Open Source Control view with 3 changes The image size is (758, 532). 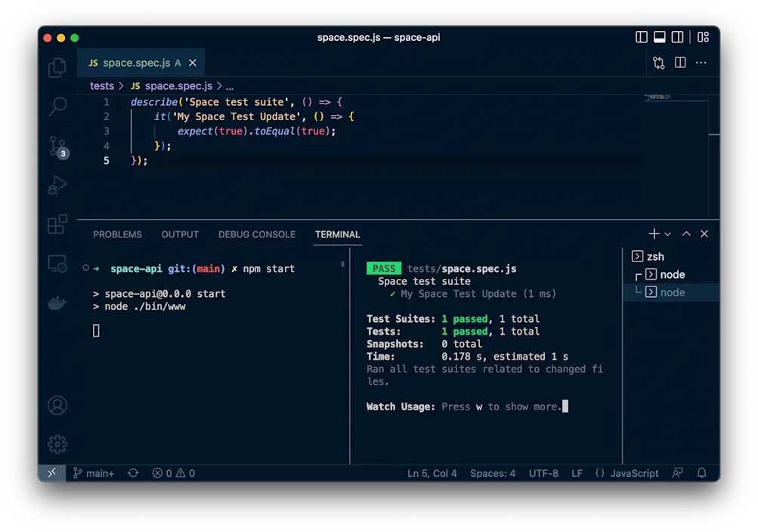coord(58,147)
